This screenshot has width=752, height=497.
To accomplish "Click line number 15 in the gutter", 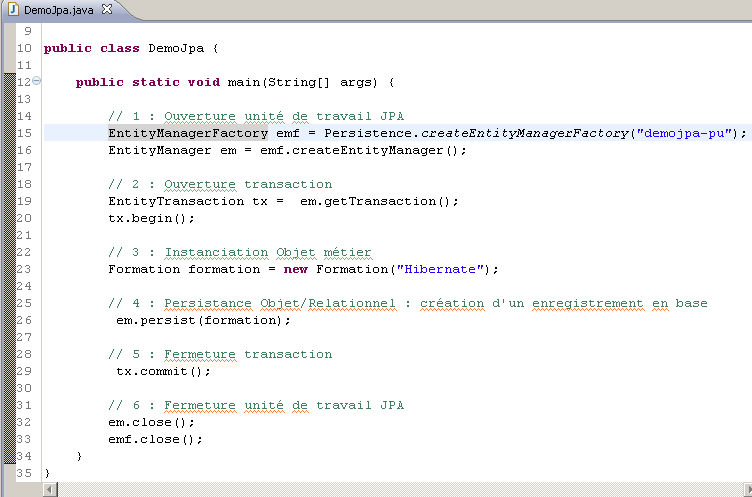I will click(25, 133).
